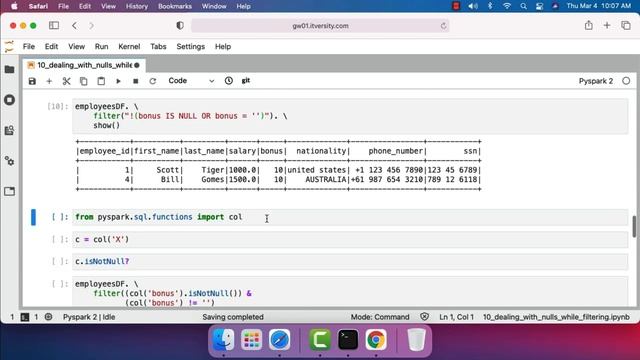Open the cell type dropdown showing Code
The image size is (640, 360).
click(x=191, y=81)
